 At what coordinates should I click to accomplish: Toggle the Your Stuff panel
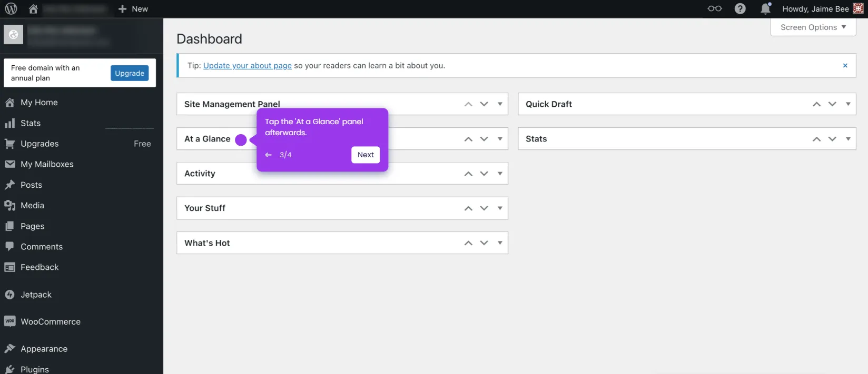(500, 208)
